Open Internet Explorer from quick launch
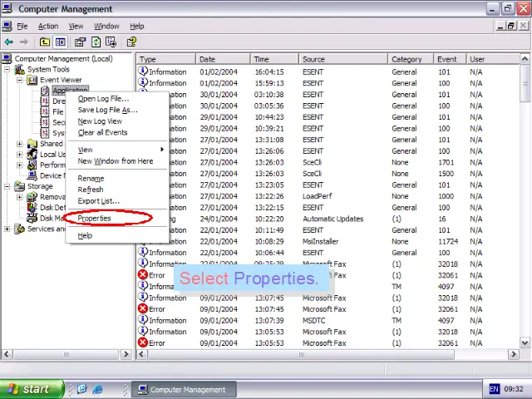Image resolution: width=532 pixels, height=399 pixels. pyautogui.click(x=98, y=389)
